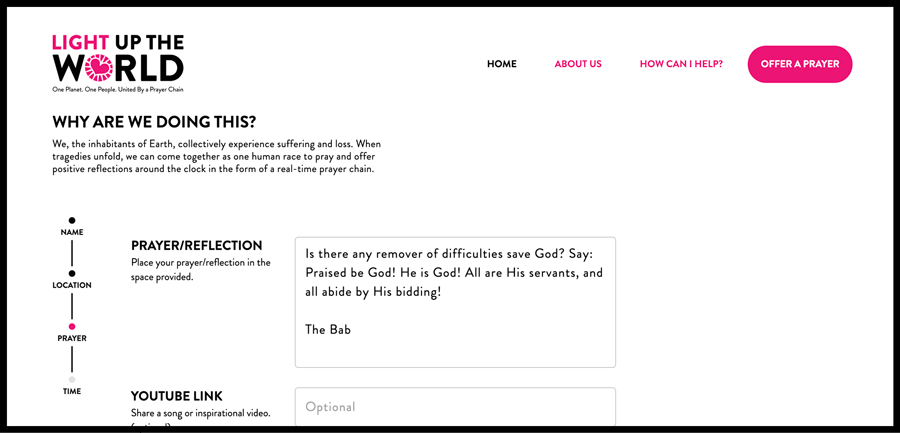Click the Name step label

tap(72, 233)
